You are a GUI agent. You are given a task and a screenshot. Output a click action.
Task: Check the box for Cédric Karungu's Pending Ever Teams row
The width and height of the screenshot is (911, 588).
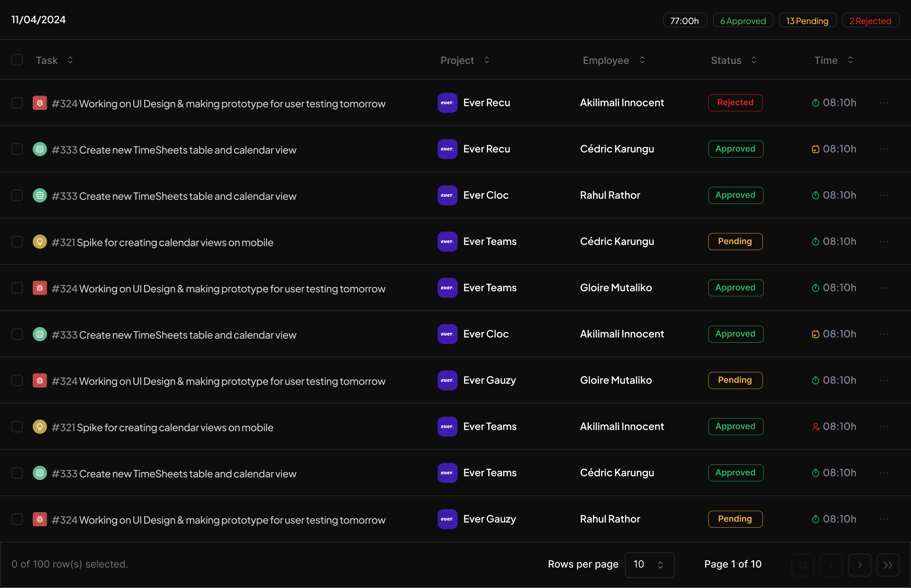click(17, 242)
